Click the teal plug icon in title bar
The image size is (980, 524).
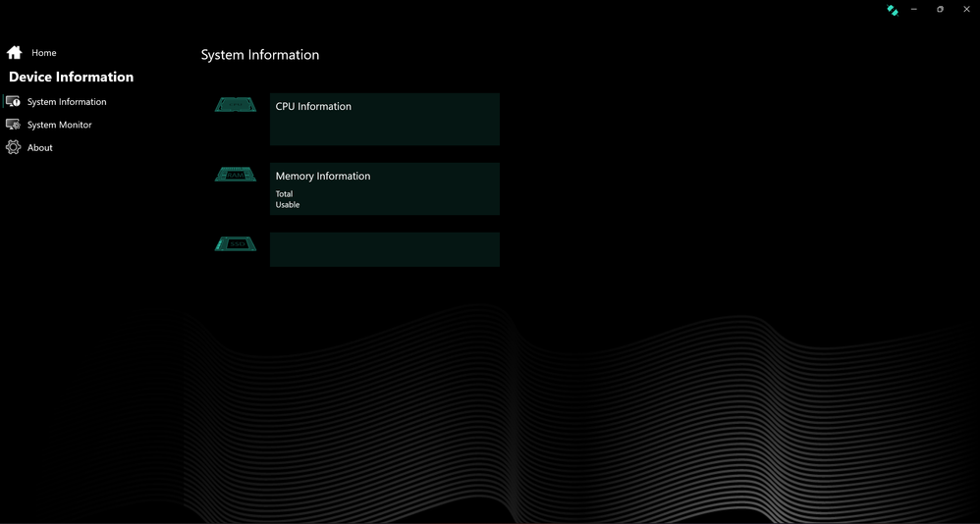point(892,10)
